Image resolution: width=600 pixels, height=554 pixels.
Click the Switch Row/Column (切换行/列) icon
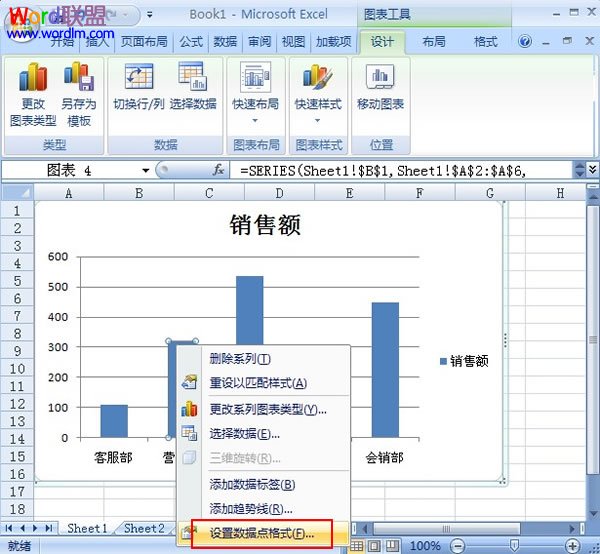click(139, 76)
